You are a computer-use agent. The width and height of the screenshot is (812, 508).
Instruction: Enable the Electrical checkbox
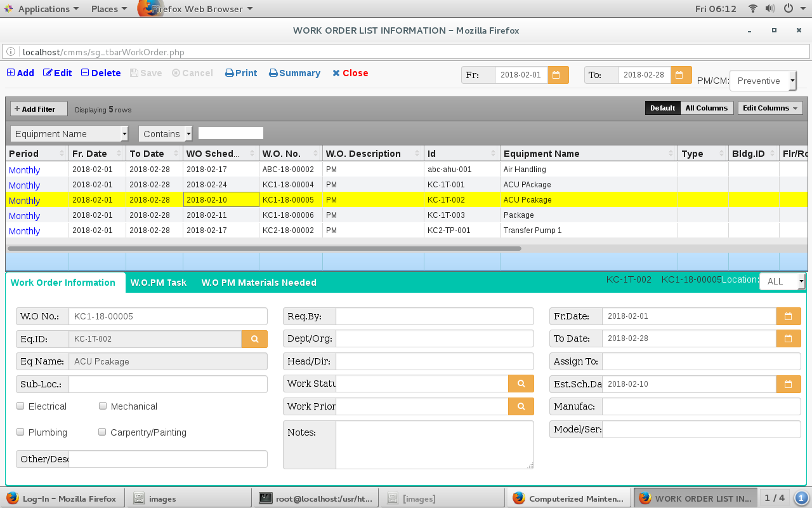point(21,406)
